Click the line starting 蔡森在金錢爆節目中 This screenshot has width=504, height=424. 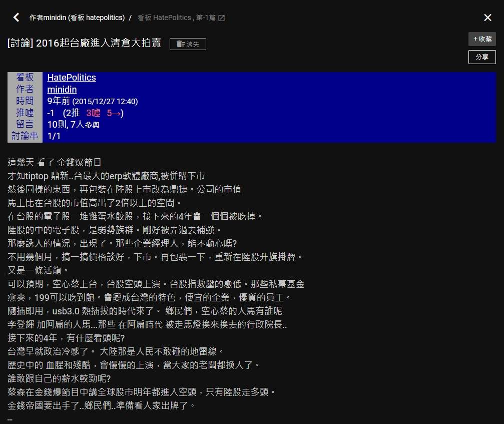(x=142, y=392)
